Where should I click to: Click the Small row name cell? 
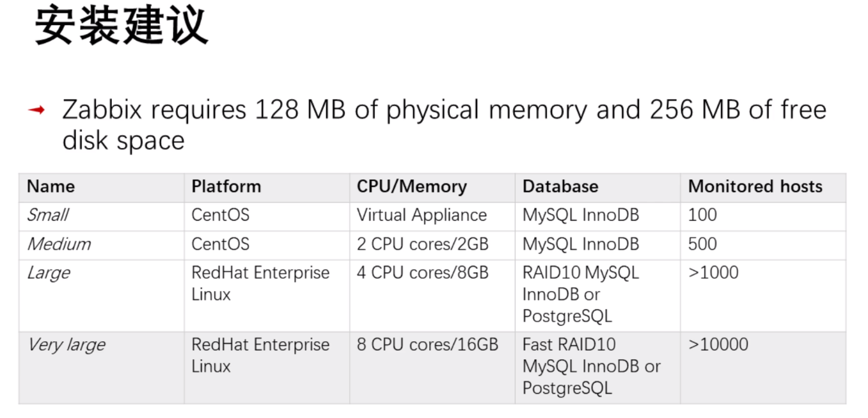click(x=48, y=215)
